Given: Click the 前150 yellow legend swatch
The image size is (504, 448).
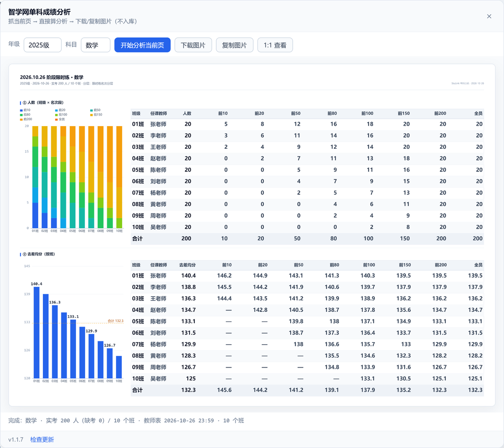Looking at the screenshot, I should click(x=92, y=115).
